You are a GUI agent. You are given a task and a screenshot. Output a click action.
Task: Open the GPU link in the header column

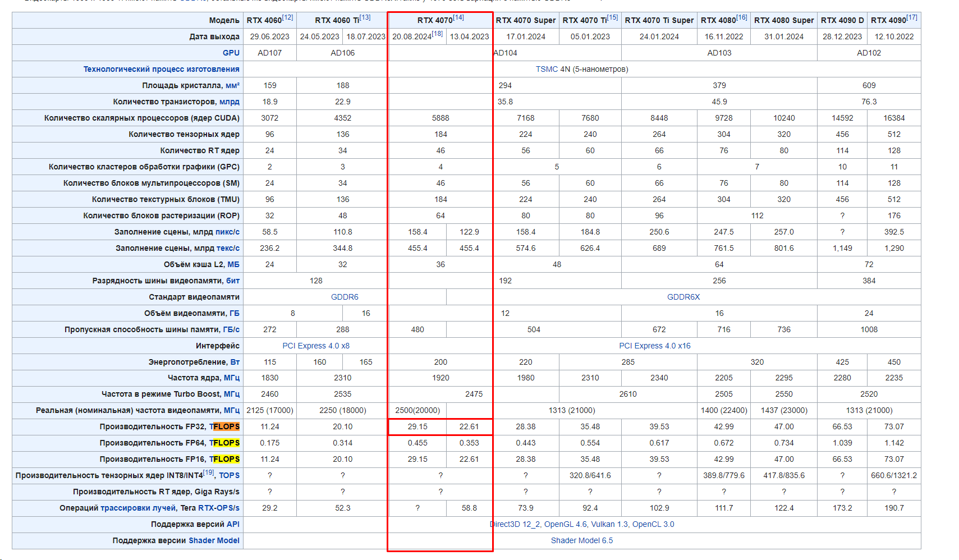tap(231, 53)
